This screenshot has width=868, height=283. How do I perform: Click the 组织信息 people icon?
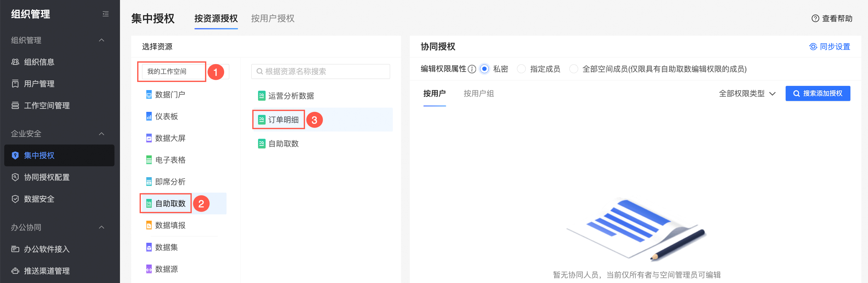pyautogui.click(x=15, y=62)
